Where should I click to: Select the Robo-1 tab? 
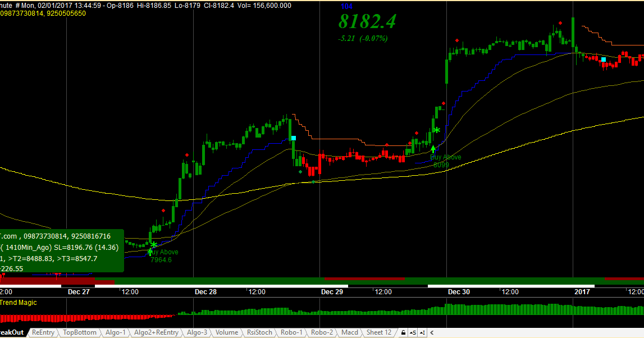[x=291, y=332]
